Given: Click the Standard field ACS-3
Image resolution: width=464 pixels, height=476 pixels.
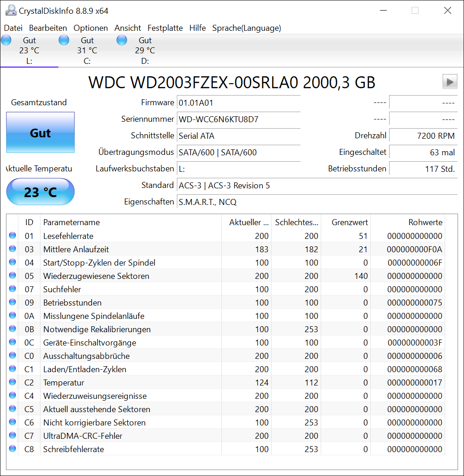Looking at the screenshot, I should click(317, 185).
